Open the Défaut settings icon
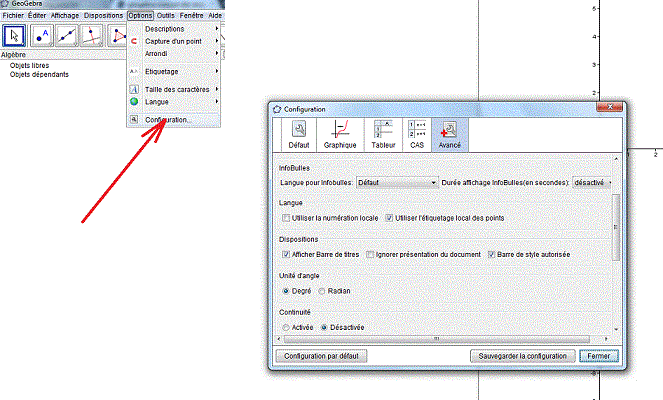The image size is (663, 400). 298,134
